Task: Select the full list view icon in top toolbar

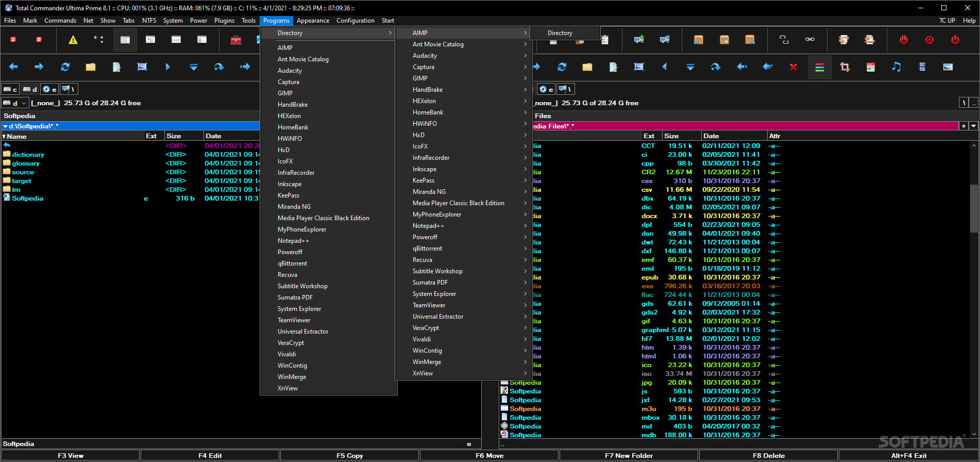Action: (x=125, y=40)
